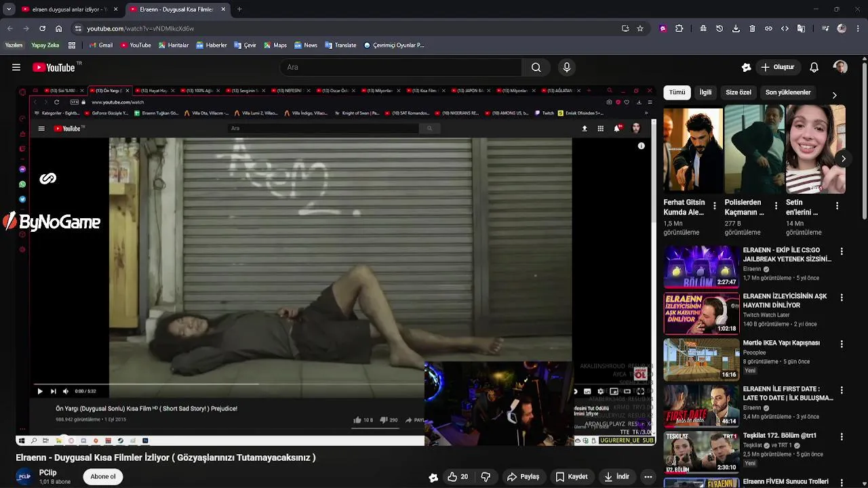Screen dimensions: 868x488
Task: Open the tab search dropdown arrow
Action: [x=9, y=9]
